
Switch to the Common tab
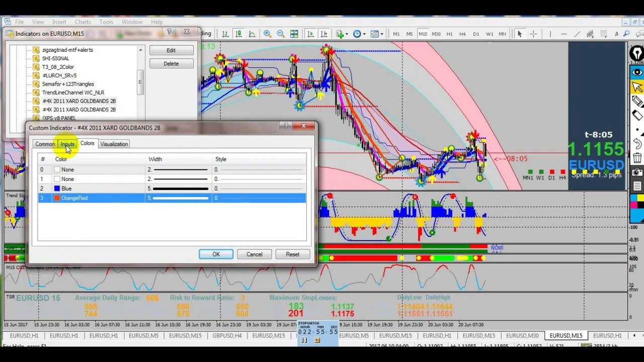(45, 144)
